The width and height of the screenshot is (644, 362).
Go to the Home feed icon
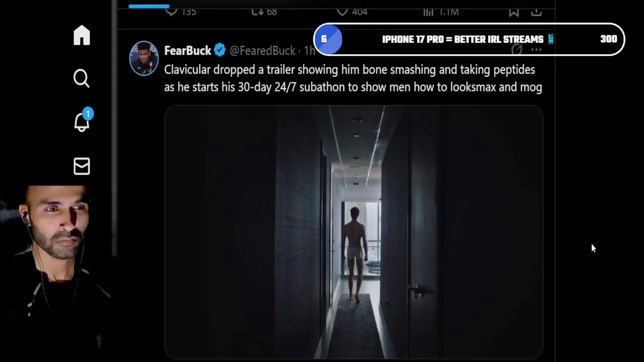(82, 36)
